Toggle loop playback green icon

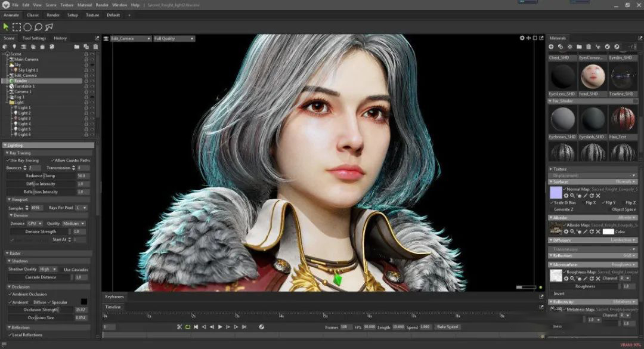188,327
